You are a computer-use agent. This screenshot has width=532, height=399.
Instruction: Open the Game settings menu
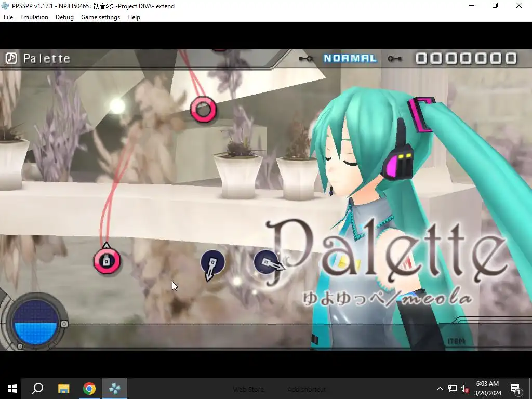pos(100,17)
